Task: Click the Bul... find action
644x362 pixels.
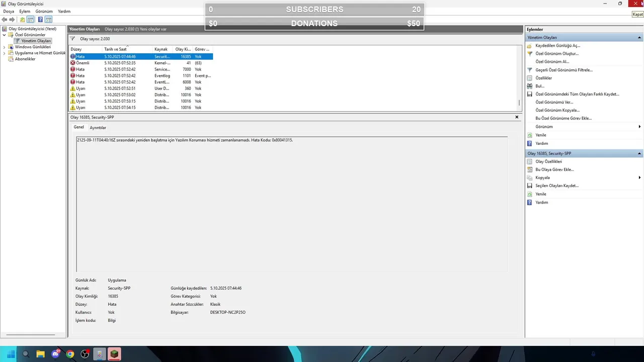Action: pos(540,86)
